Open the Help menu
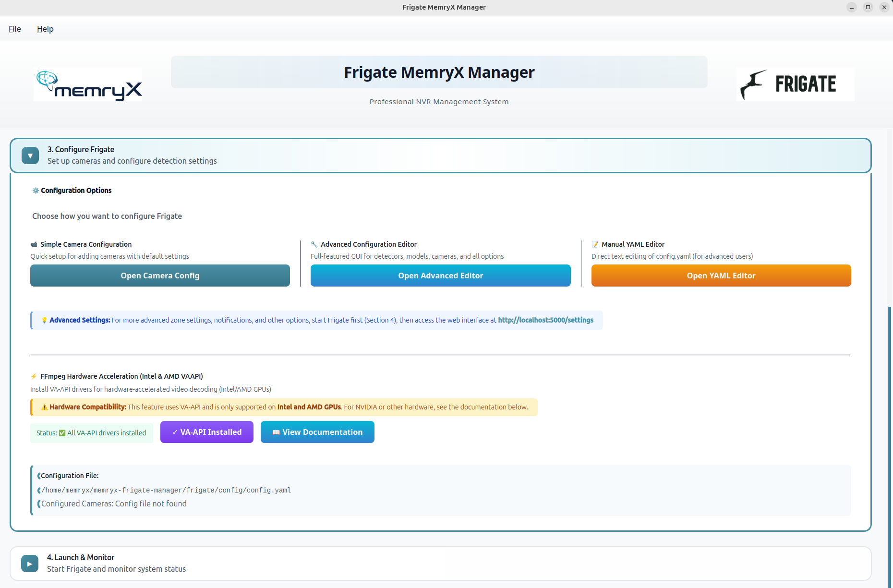This screenshot has height=588, width=893. tap(45, 29)
